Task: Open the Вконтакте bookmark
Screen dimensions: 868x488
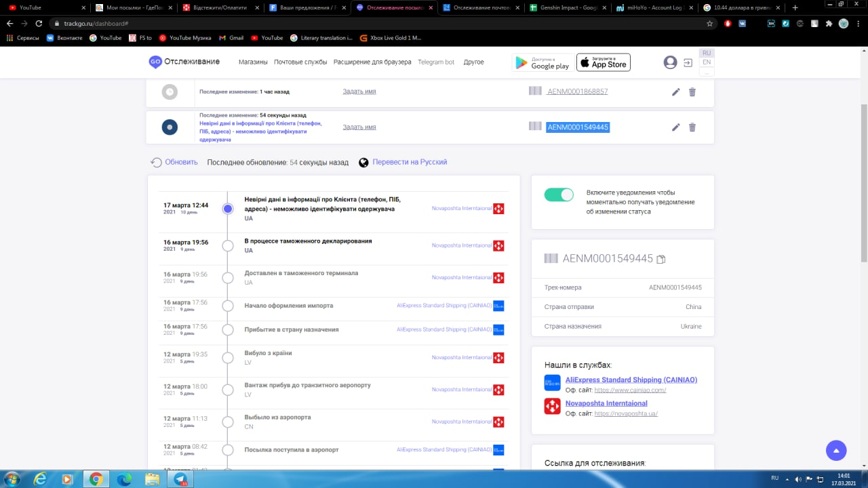Action: coord(65,38)
